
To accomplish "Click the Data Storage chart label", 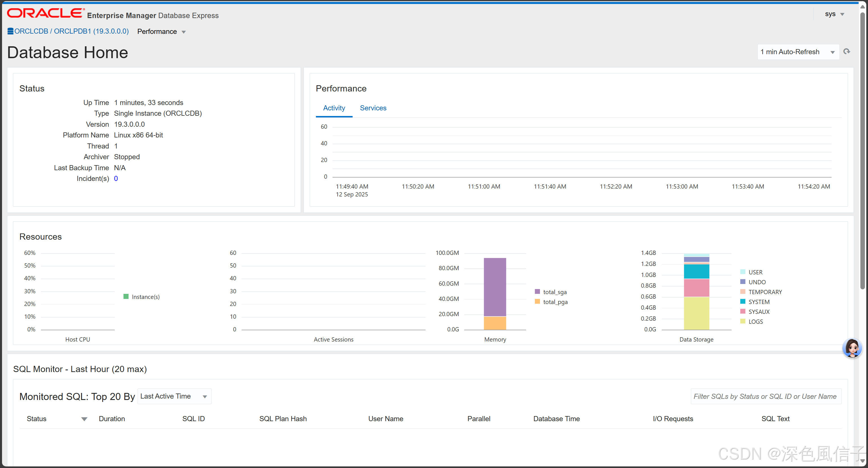I will 696,339.
